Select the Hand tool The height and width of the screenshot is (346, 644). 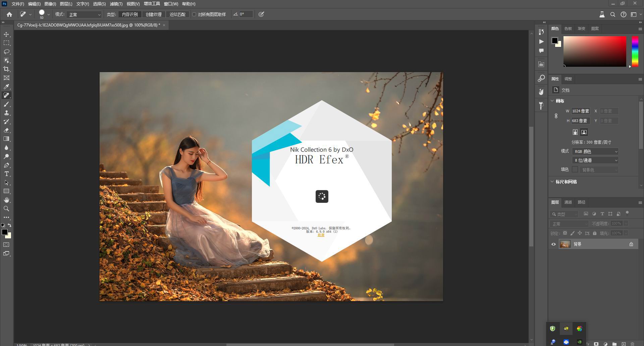(x=6, y=200)
